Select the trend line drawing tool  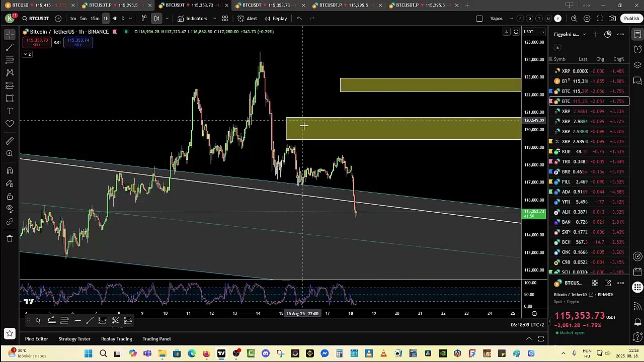[10, 47]
